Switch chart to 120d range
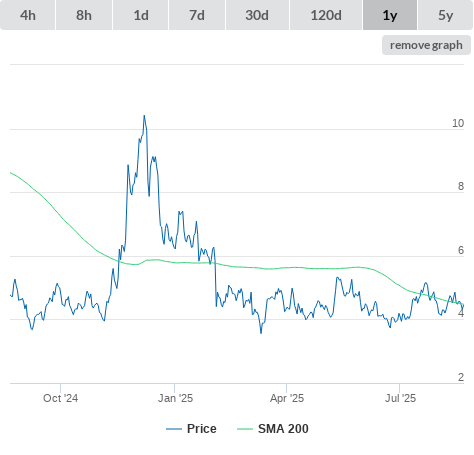This screenshot has width=474, height=455. pos(326,15)
